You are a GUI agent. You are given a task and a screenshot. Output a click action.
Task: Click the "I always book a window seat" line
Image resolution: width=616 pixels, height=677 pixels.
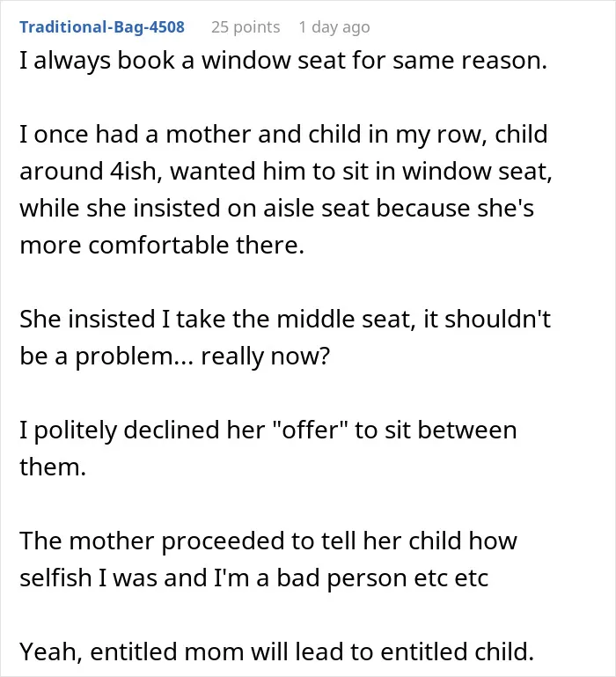click(283, 60)
